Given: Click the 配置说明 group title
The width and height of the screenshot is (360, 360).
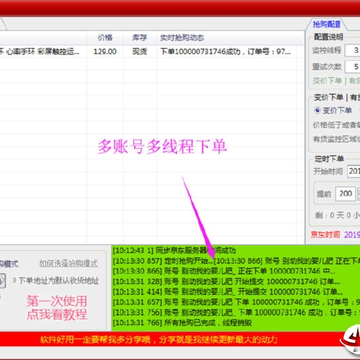Looking at the screenshot, I should pyautogui.click(x=328, y=37).
